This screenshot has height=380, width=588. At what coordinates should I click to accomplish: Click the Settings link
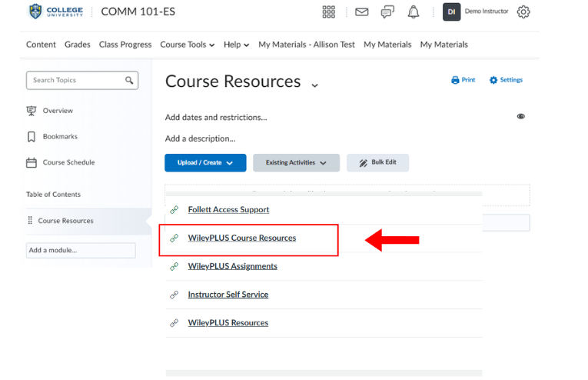511,80
